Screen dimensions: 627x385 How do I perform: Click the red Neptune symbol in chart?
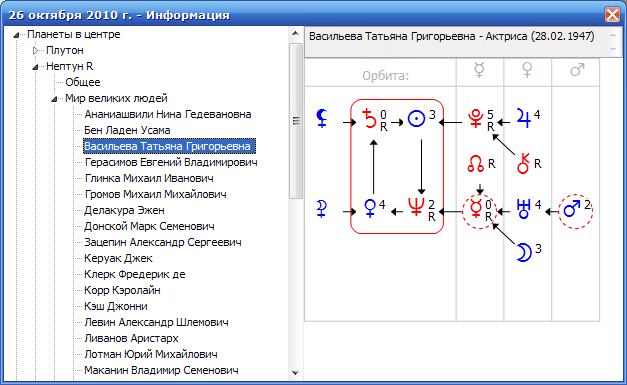416,207
